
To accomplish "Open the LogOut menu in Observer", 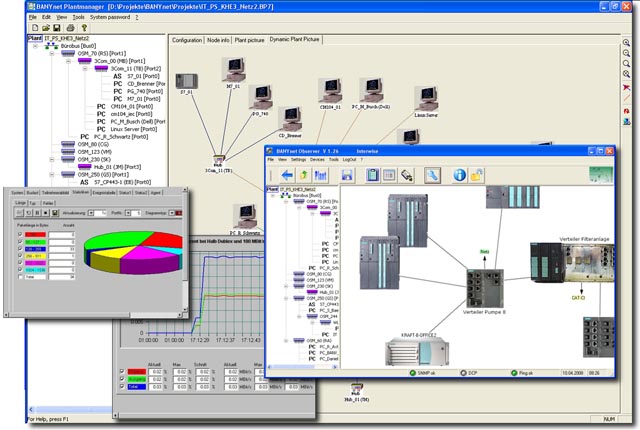I will (x=349, y=159).
